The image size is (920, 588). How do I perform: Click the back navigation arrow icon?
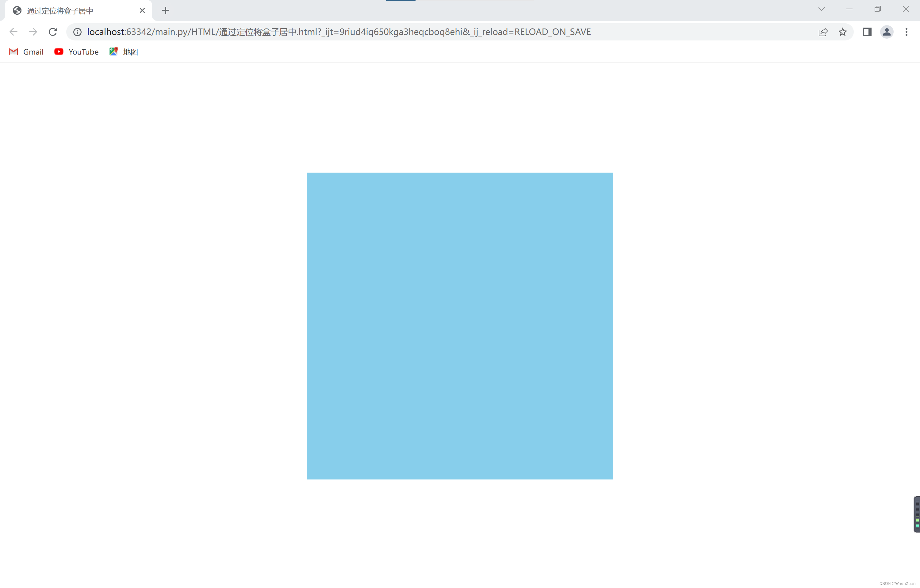coord(13,32)
